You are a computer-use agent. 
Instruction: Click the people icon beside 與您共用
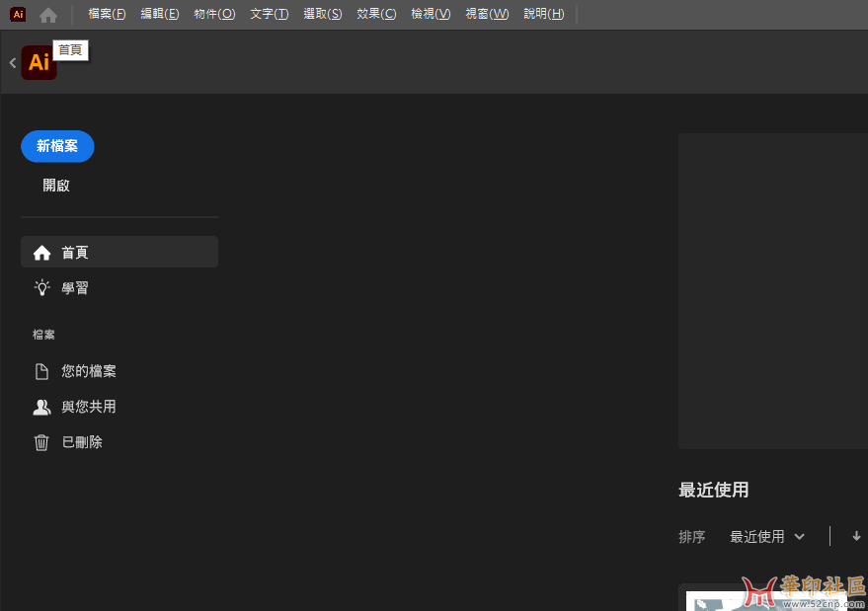pos(41,408)
